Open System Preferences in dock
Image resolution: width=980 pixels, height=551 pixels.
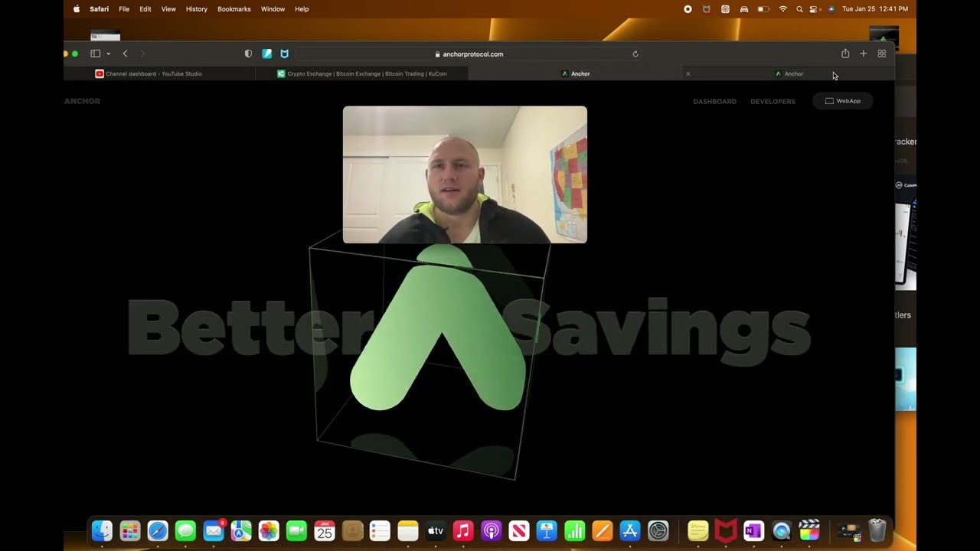click(658, 531)
